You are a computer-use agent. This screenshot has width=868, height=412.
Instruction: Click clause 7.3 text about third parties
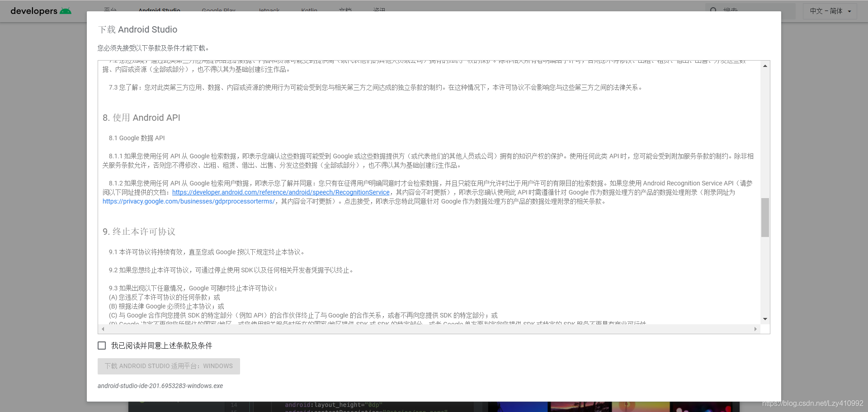pyautogui.click(x=376, y=87)
